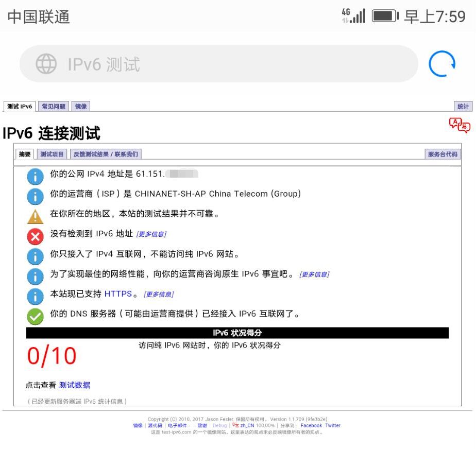The height and width of the screenshot is (449, 476).
Task: Click the IPv6 连接测试 heading
Action: pos(52,133)
